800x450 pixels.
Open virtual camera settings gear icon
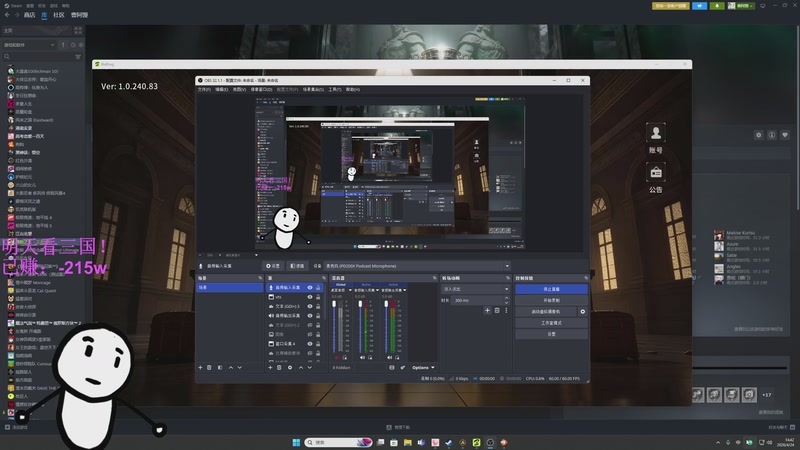(x=583, y=311)
